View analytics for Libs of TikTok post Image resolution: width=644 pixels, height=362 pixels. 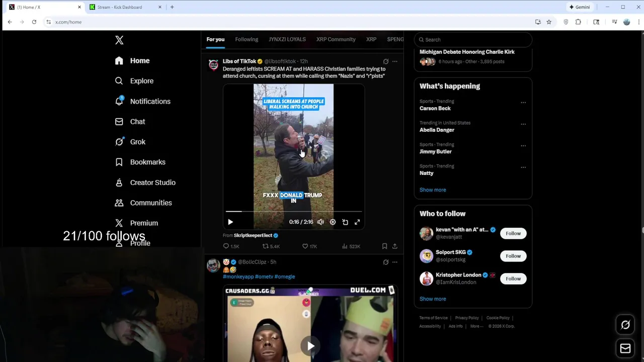[351, 246]
